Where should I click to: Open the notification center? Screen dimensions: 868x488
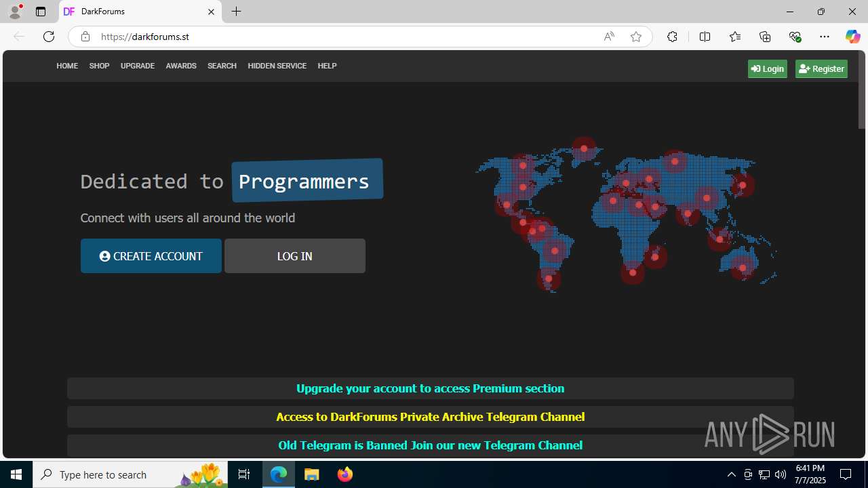[846, 474]
